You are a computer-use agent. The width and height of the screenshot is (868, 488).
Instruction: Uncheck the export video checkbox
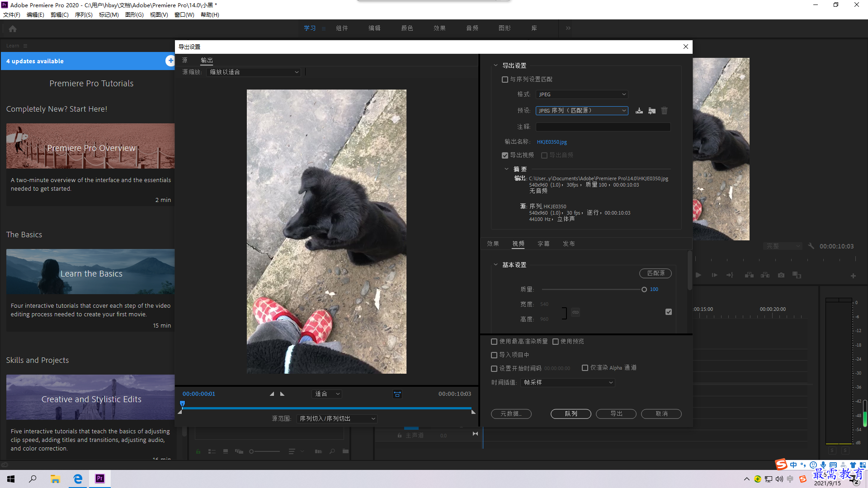505,155
